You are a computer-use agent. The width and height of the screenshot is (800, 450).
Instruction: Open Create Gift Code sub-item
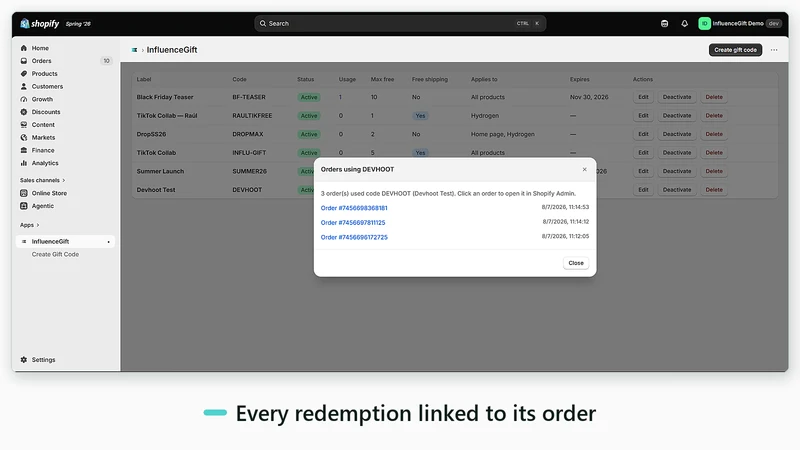(55, 254)
